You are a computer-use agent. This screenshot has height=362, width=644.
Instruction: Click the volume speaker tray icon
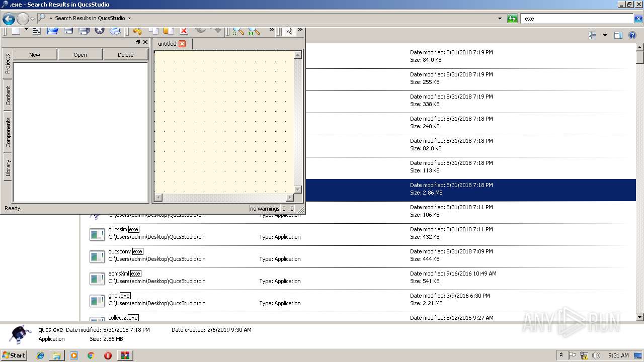(x=596, y=355)
